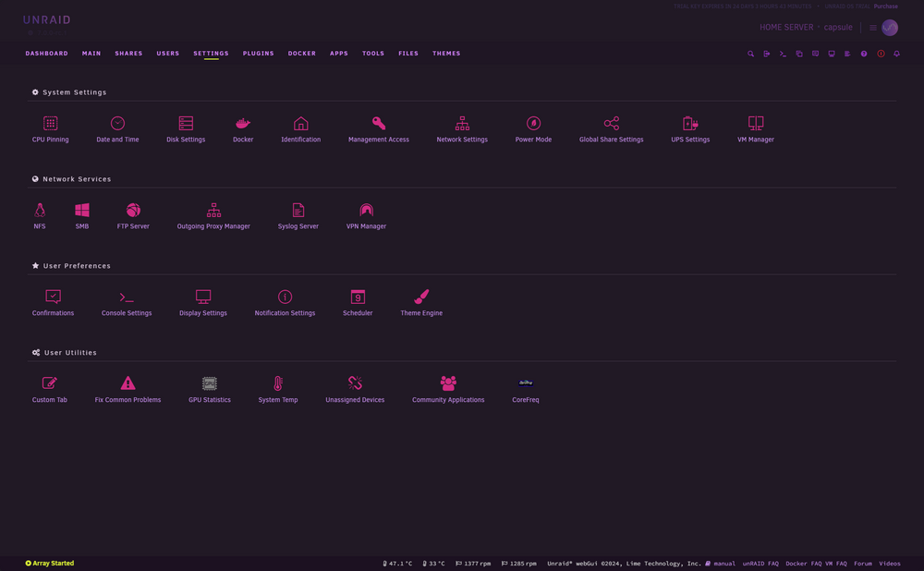This screenshot has height=571, width=924.
Task: Open Outgoing Proxy Manager
Action: (x=213, y=216)
